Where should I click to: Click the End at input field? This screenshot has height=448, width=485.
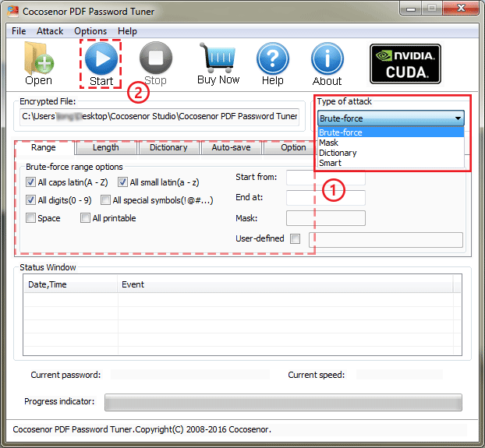325,198
